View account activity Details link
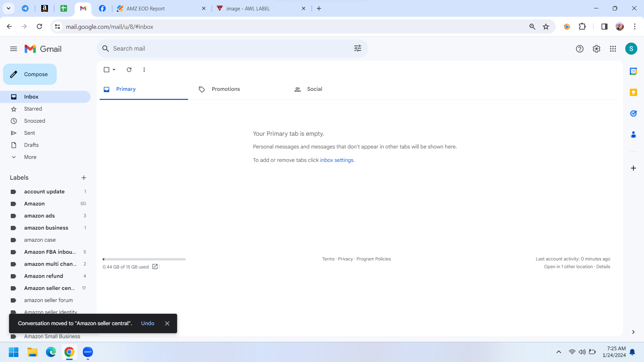Screen dimensions: 644x362 click(x=603, y=267)
